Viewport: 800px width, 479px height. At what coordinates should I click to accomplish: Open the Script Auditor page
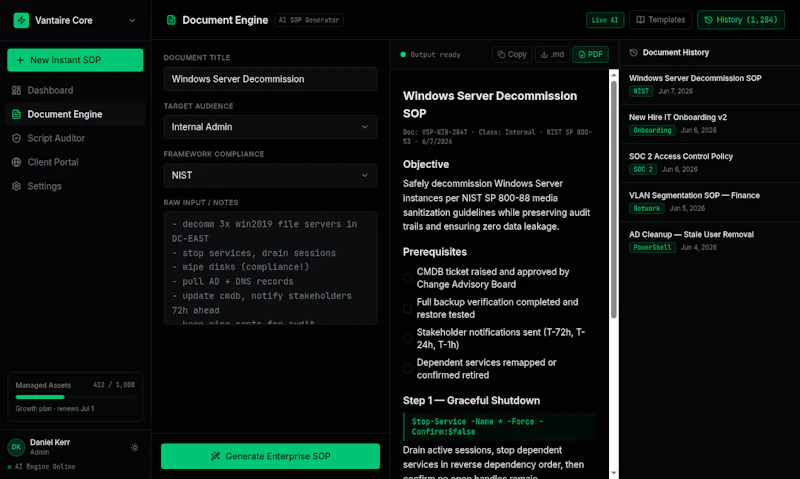75,138
